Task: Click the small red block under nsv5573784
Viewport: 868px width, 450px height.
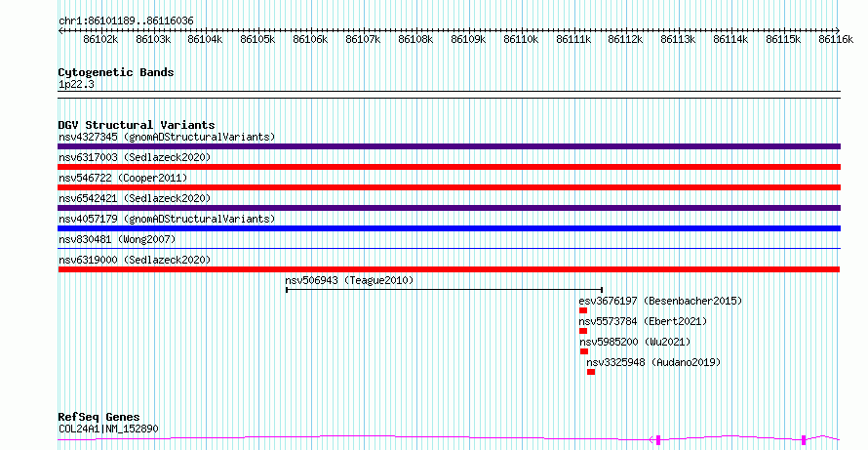Action: tap(583, 331)
